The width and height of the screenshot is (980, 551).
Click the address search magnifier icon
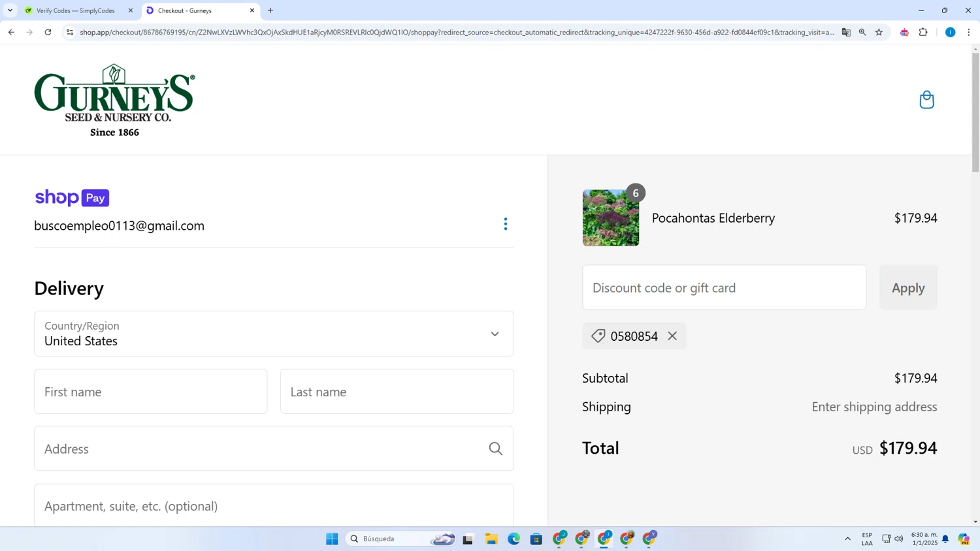496,449
